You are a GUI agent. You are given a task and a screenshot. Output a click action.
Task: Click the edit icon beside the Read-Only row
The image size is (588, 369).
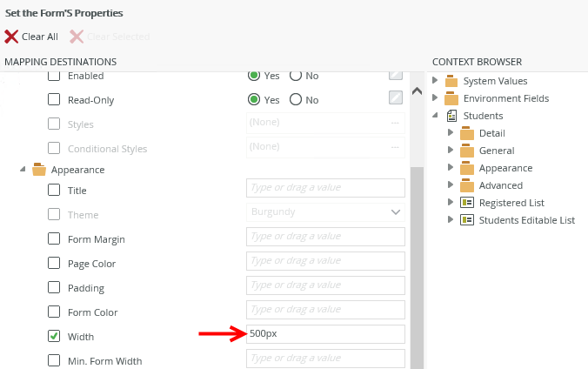pyautogui.click(x=396, y=97)
